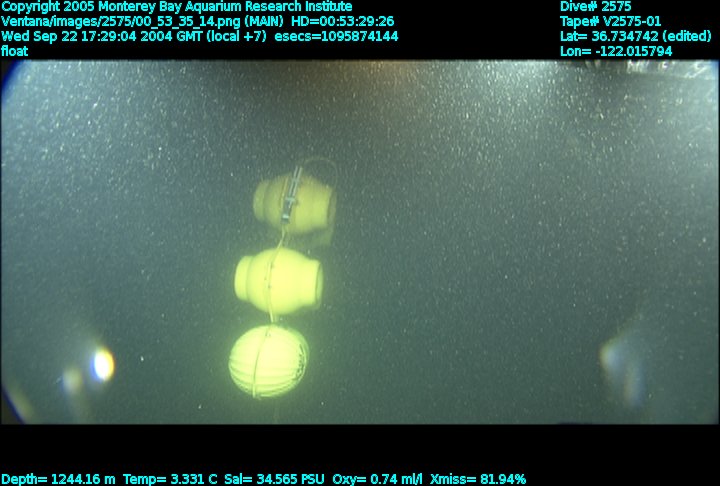This screenshot has height=486, width=720.
Task: Click the timecode text "HD=00:53:29:26"
Action: tap(343, 22)
